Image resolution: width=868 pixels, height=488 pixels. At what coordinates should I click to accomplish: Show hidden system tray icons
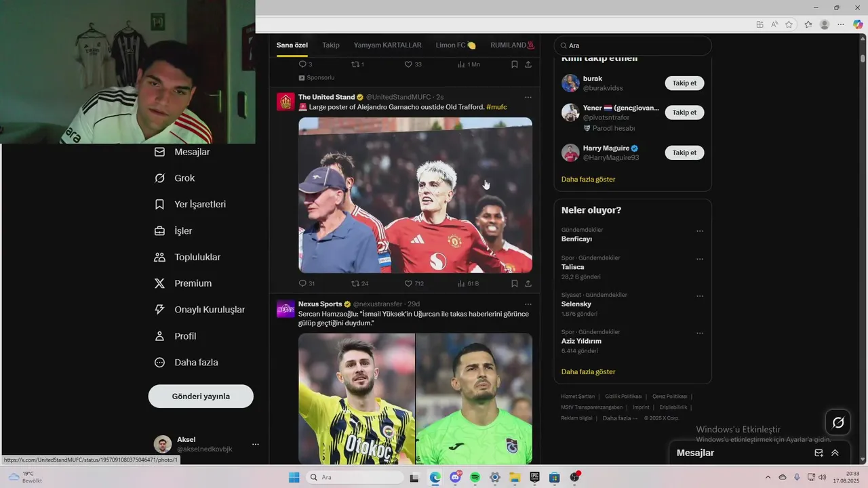(768, 477)
